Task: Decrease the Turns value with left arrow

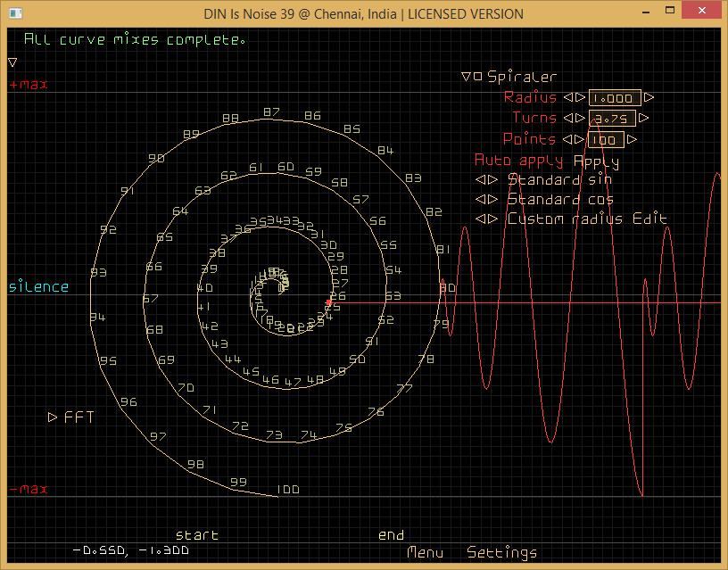Action: 568,119
